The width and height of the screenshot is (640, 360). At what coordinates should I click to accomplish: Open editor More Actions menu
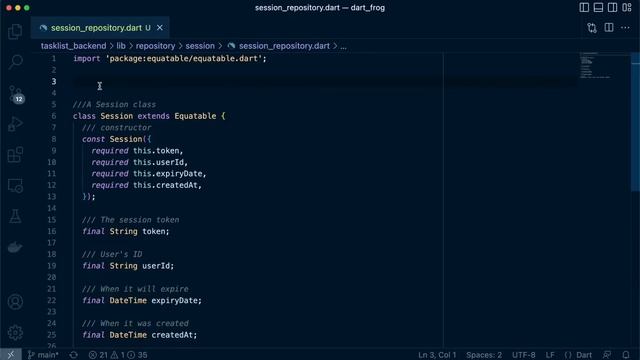(x=625, y=27)
